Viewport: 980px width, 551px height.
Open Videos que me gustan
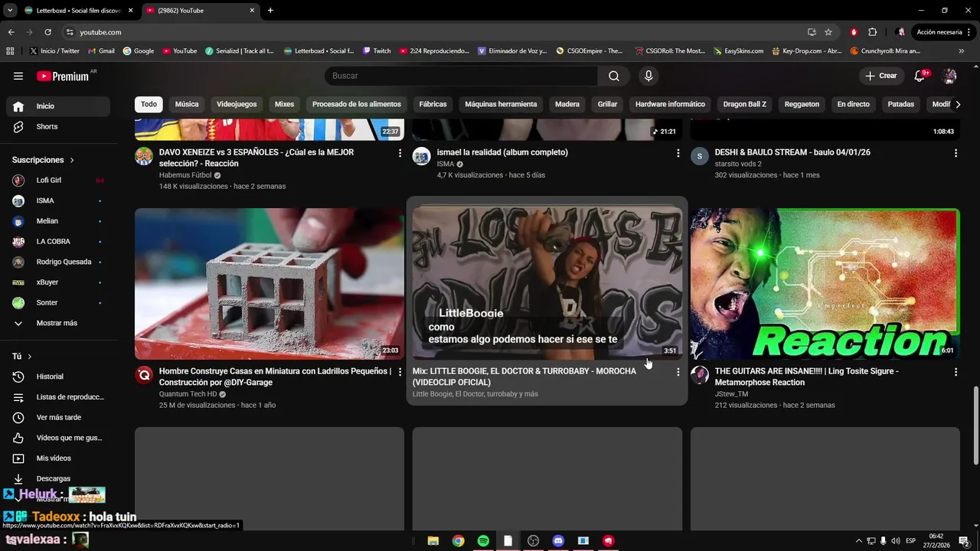click(58, 438)
